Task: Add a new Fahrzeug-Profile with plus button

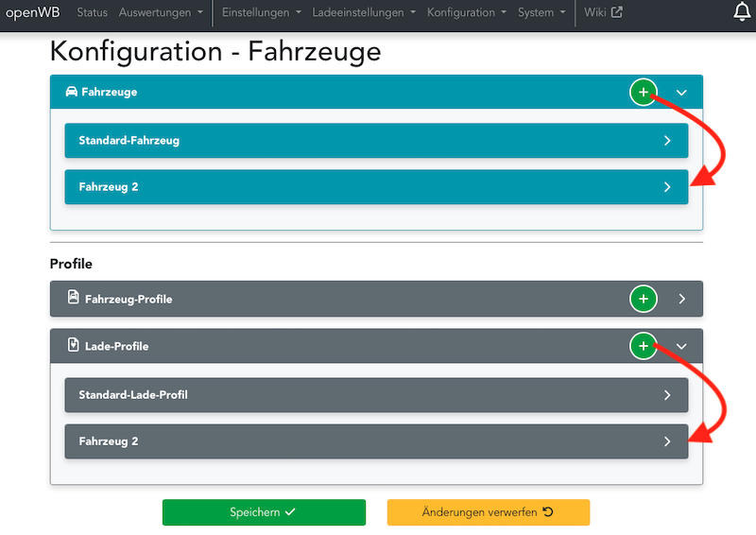Action: click(x=643, y=299)
